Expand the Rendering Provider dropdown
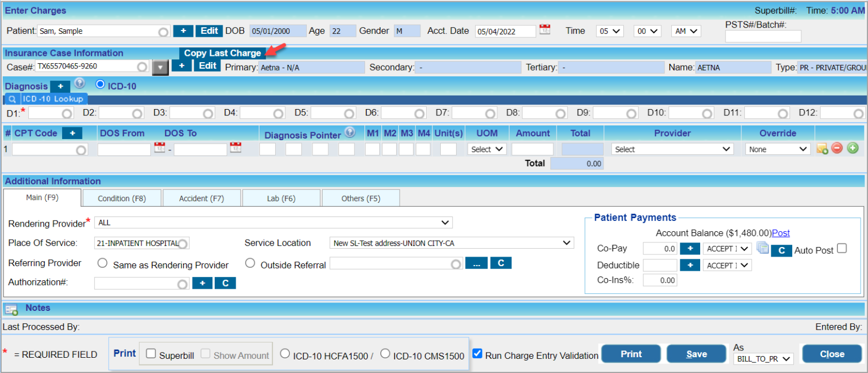 [274, 223]
